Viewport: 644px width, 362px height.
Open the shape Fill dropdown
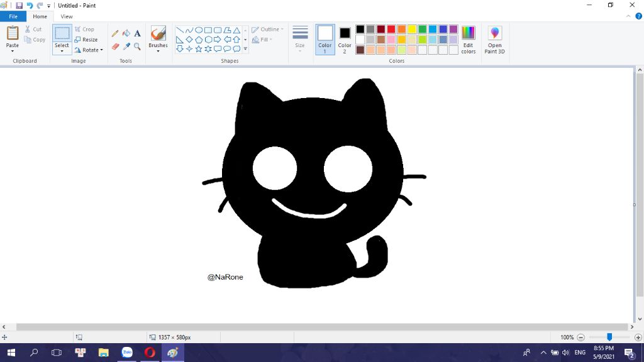click(x=262, y=40)
